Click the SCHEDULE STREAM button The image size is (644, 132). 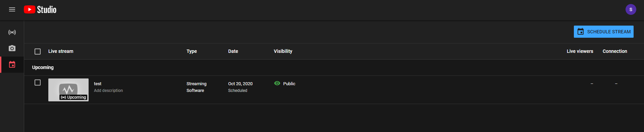click(x=603, y=32)
